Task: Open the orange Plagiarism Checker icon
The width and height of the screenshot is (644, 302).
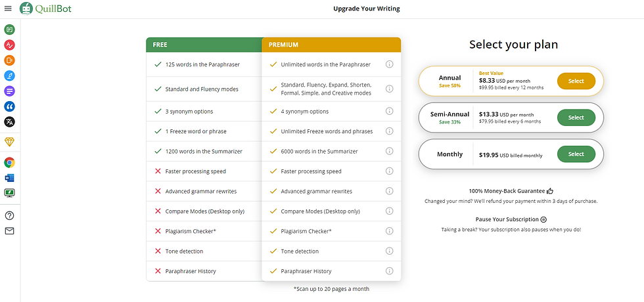Action: [x=9, y=60]
